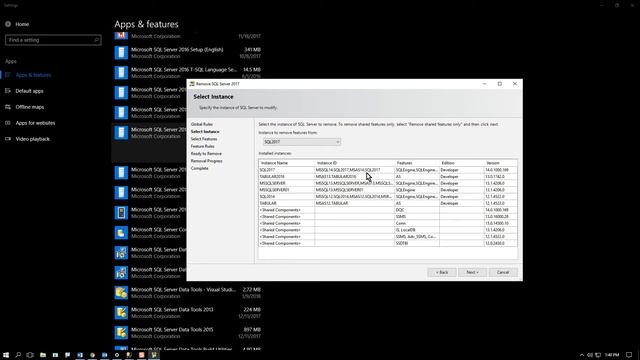Click the taskbar clock showing 1:40 PM

click(x=612, y=355)
